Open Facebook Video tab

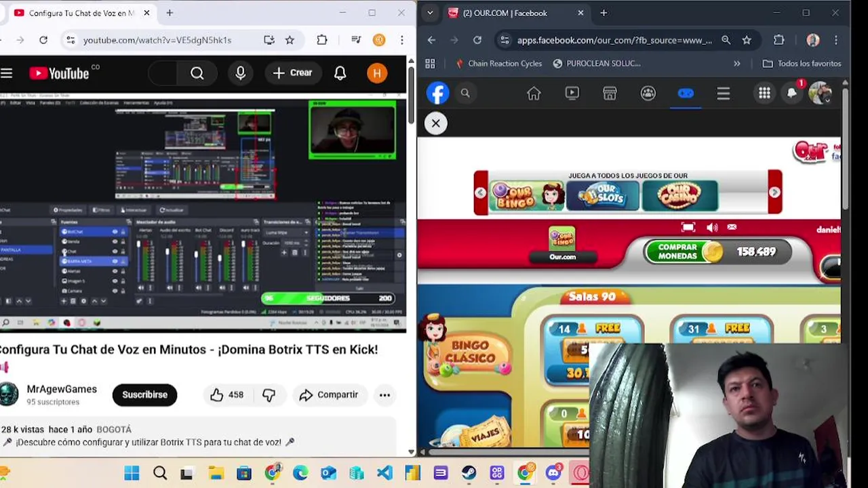[572, 94]
